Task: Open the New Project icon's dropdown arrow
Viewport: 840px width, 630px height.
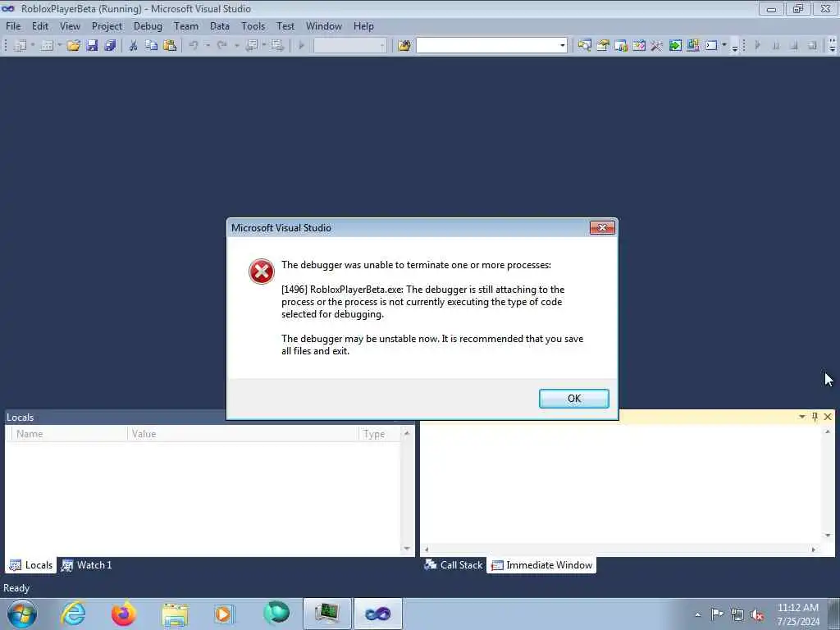Action: pos(33,46)
